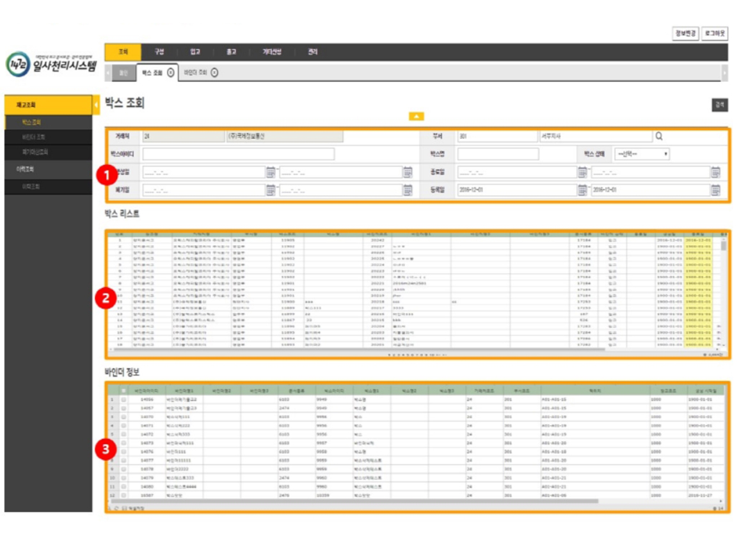Click the 로그아웃 button
Viewport: 739px width, 560px height.
point(715,33)
